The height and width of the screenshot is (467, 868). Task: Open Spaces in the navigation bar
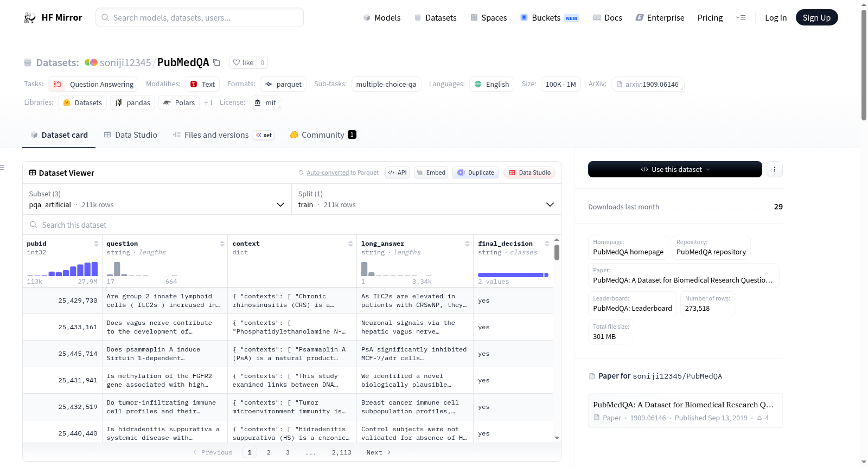[488, 18]
